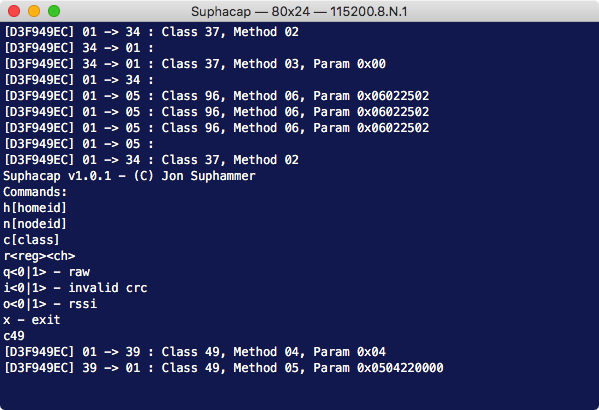Image resolution: width=599 pixels, height=410 pixels.
Task: Click the green zoom window button
Action: coord(54,11)
